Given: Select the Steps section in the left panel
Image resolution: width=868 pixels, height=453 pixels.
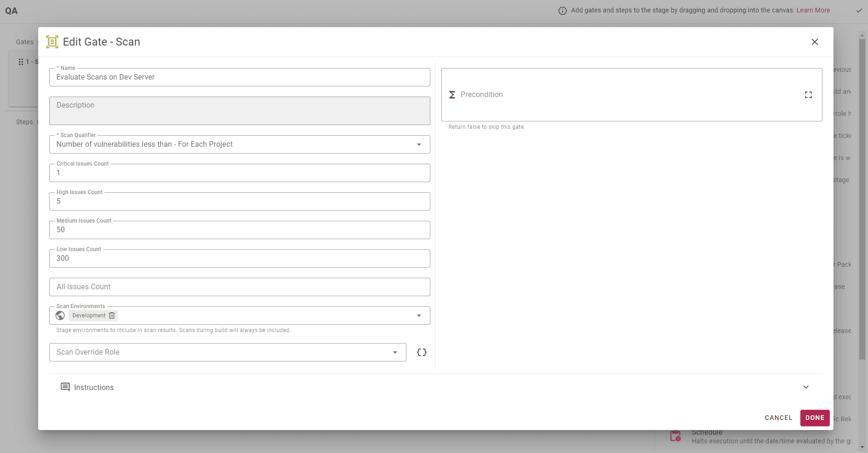Looking at the screenshot, I should pyautogui.click(x=25, y=122).
